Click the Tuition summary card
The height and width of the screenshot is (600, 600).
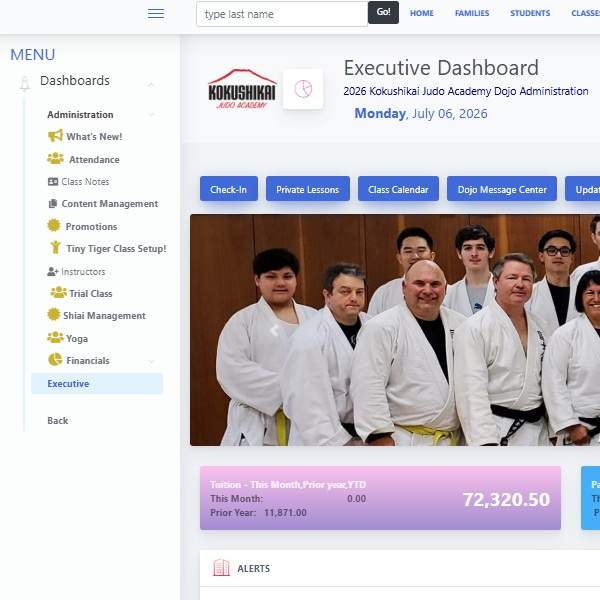point(380,498)
